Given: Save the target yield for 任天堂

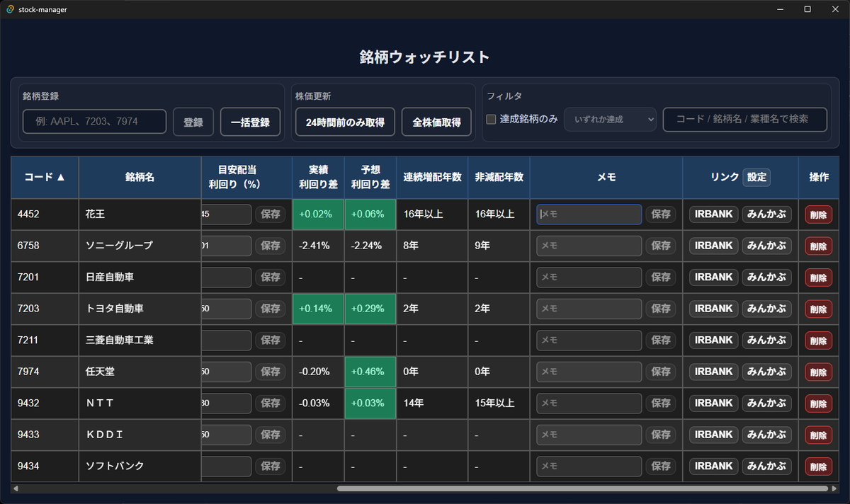Looking at the screenshot, I should pos(271,372).
